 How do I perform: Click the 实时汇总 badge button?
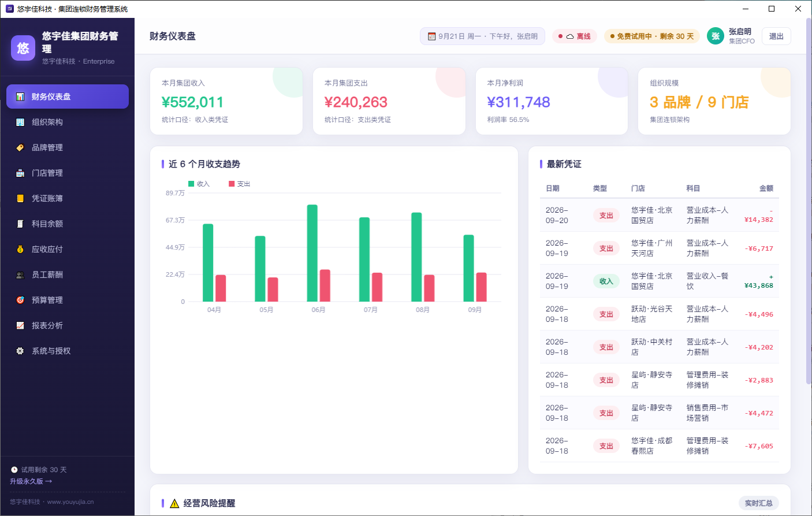[759, 503]
